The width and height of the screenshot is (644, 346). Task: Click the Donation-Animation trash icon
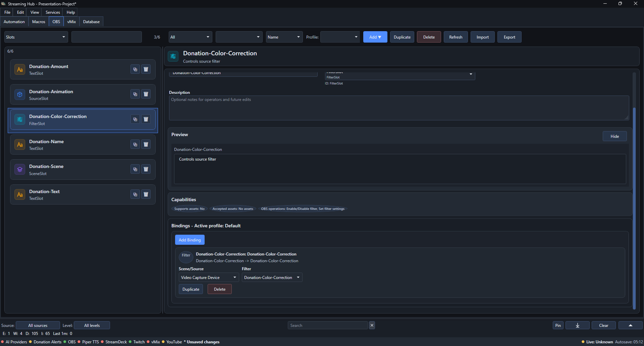coord(146,94)
